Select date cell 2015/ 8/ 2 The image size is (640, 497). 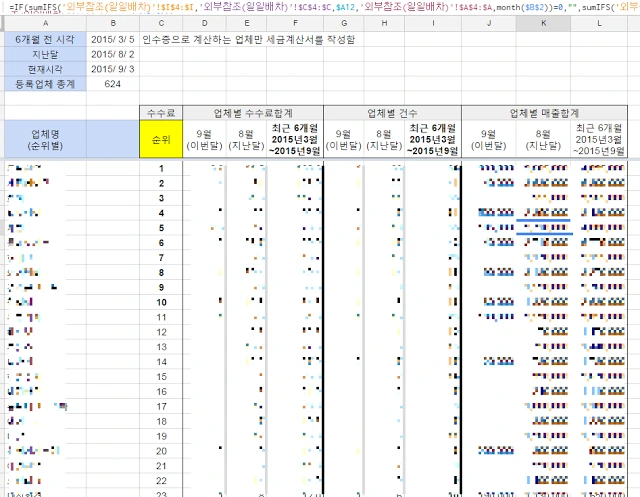[113, 54]
